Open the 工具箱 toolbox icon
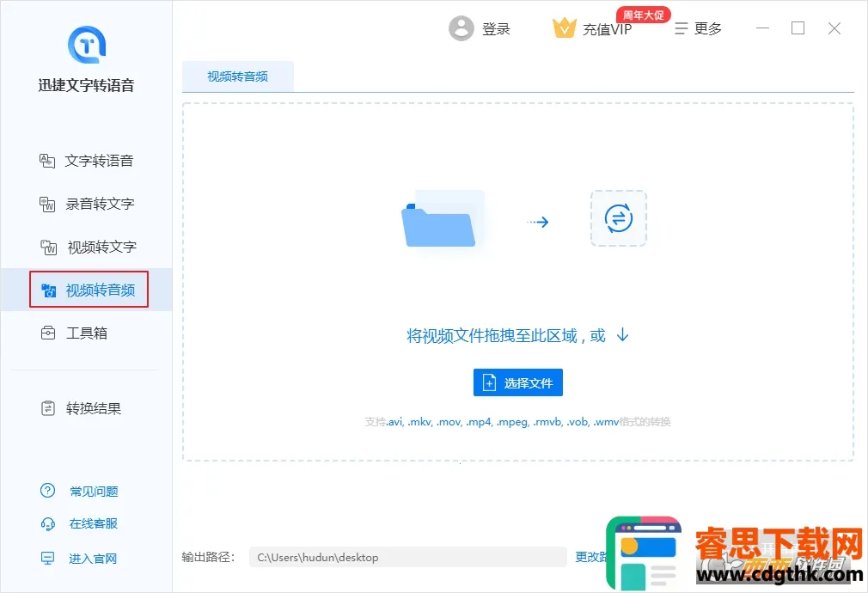 48,333
